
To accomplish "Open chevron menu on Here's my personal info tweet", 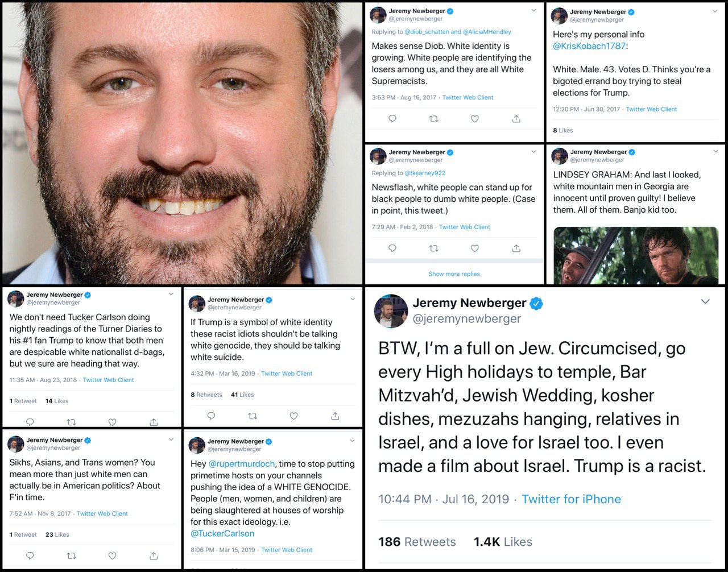I will [x=715, y=11].
